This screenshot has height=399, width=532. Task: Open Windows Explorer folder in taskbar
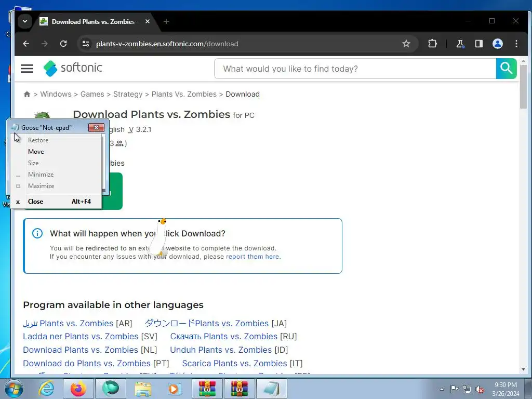pos(143,389)
